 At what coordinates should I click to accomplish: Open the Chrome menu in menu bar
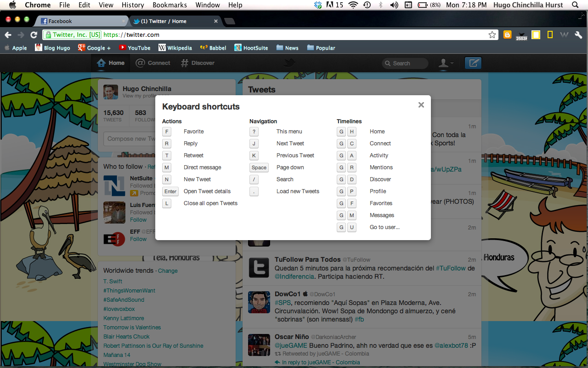pyautogui.click(x=38, y=5)
